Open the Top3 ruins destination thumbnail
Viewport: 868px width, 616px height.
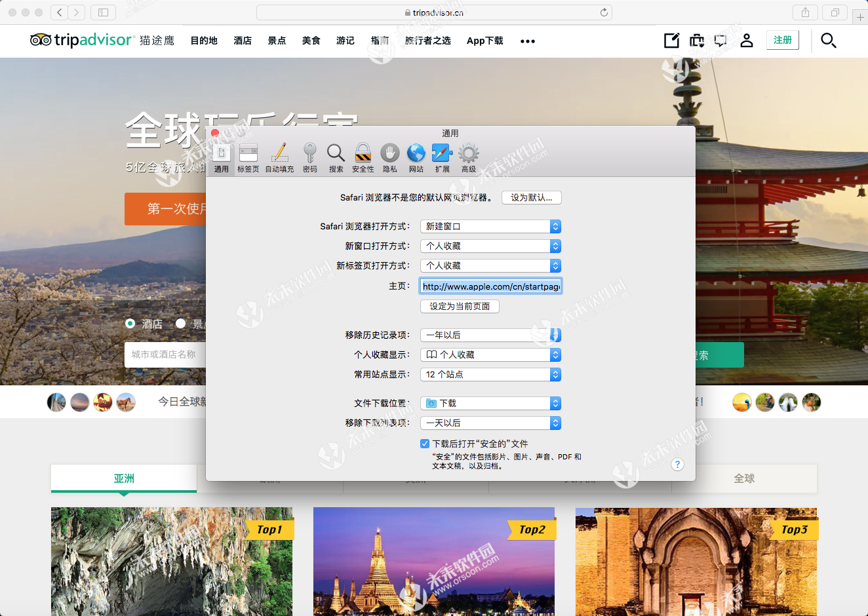coord(696,562)
